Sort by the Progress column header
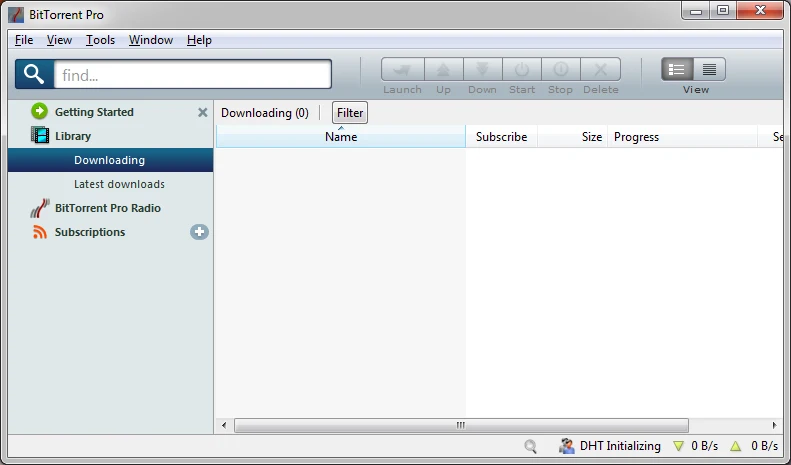Image resolution: width=791 pixels, height=465 pixels. coord(683,137)
